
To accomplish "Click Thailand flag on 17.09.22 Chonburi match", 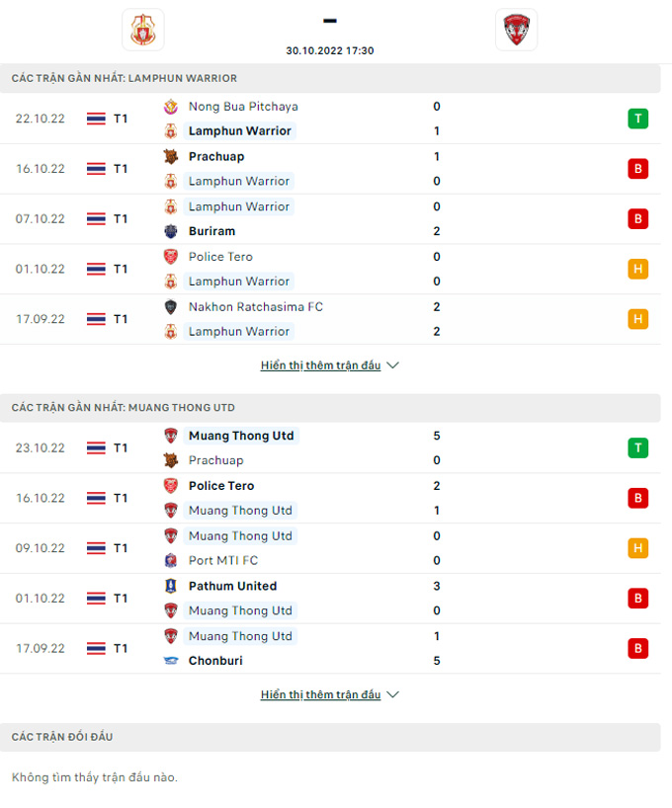I will click(x=96, y=649).
